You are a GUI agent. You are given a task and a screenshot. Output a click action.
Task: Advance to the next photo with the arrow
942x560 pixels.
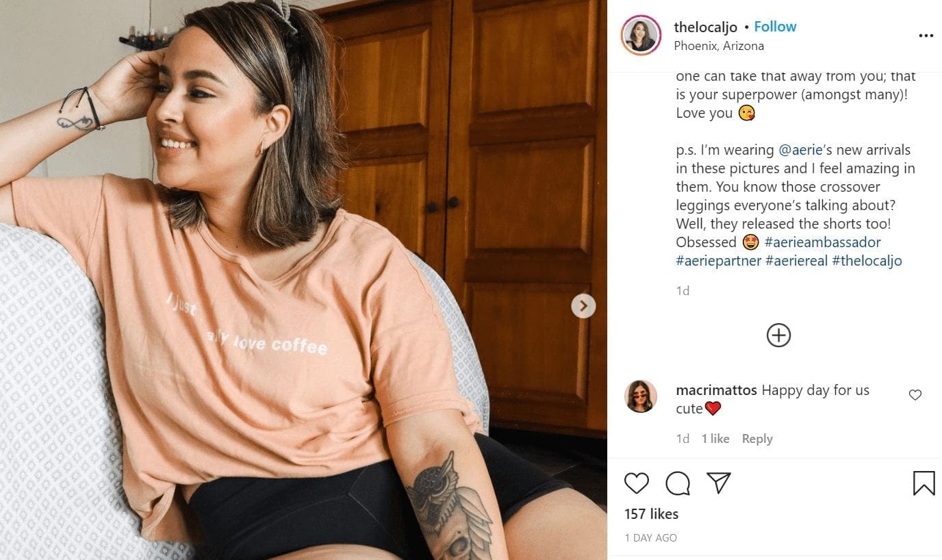(x=583, y=305)
